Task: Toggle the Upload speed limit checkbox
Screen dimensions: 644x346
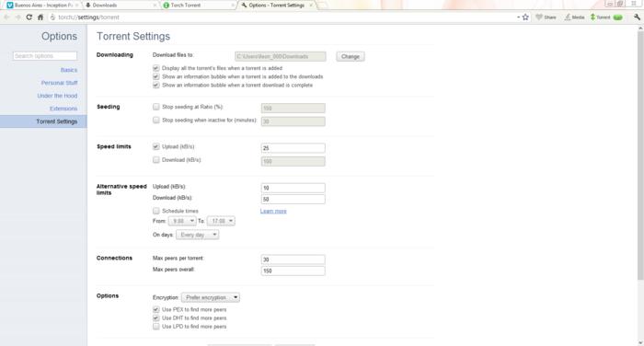Action: (x=156, y=146)
